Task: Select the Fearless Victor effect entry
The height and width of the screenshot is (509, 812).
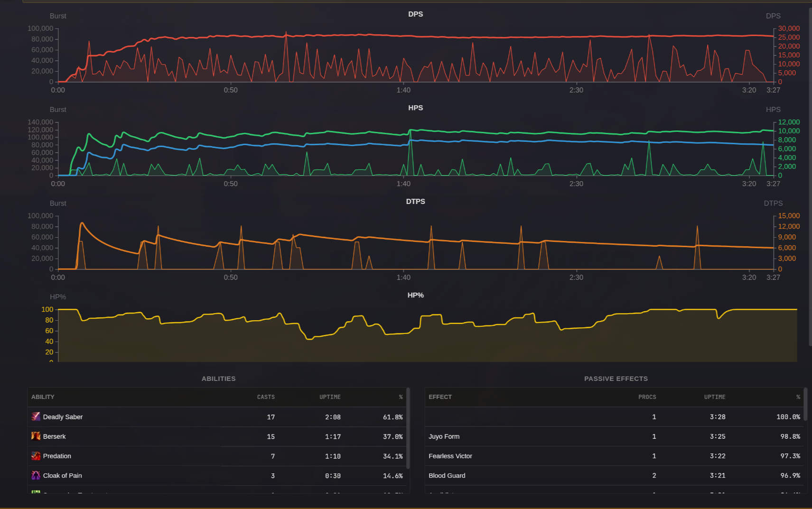Action: click(450, 455)
